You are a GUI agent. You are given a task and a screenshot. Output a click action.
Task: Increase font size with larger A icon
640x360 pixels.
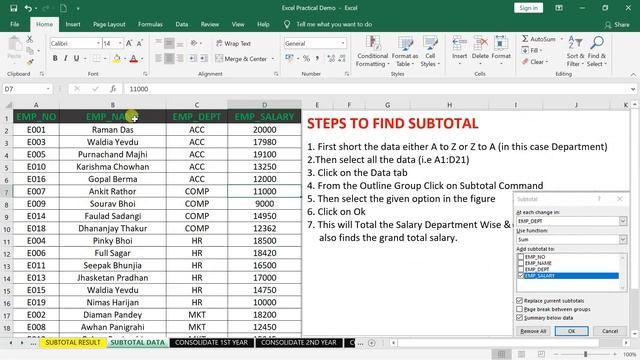[x=129, y=43]
